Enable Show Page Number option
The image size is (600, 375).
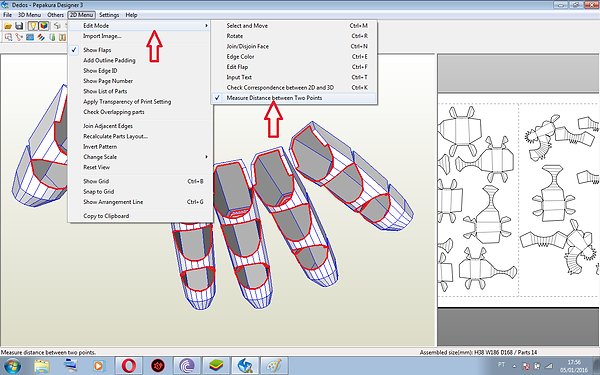140,81
